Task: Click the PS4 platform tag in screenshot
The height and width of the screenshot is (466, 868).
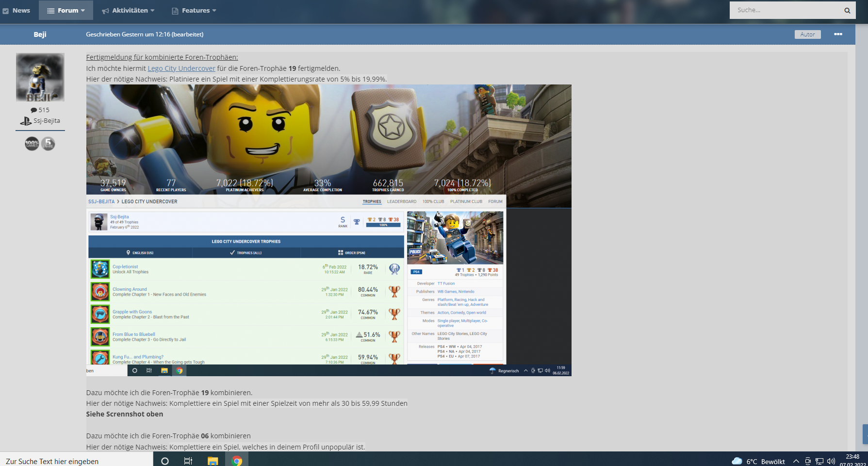Action: (x=416, y=272)
